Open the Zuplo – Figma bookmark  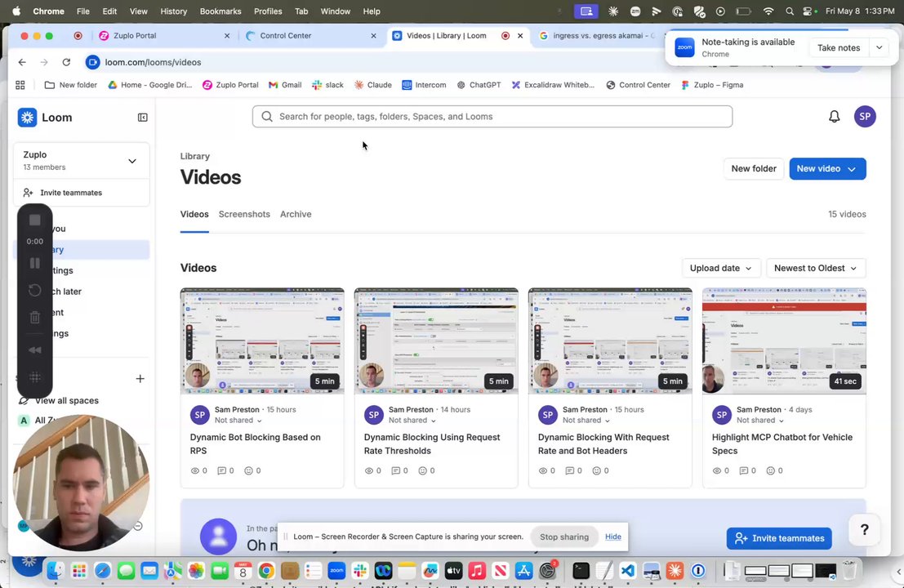712,85
